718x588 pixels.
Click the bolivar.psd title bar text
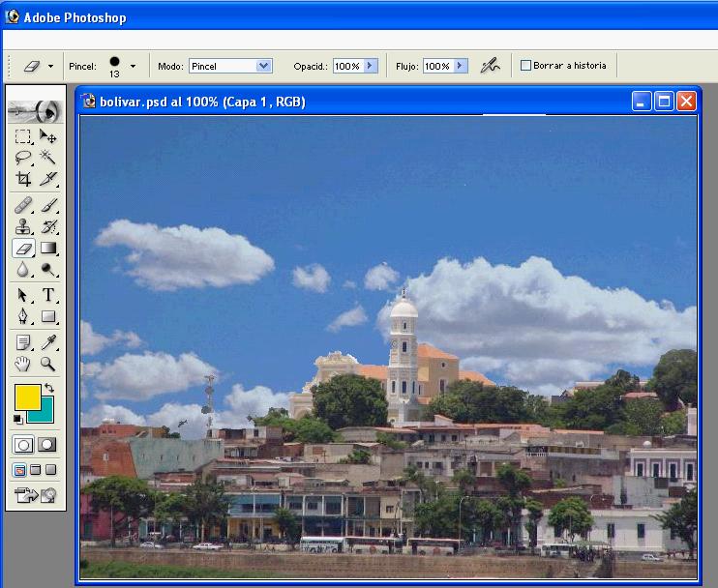[202, 102]
